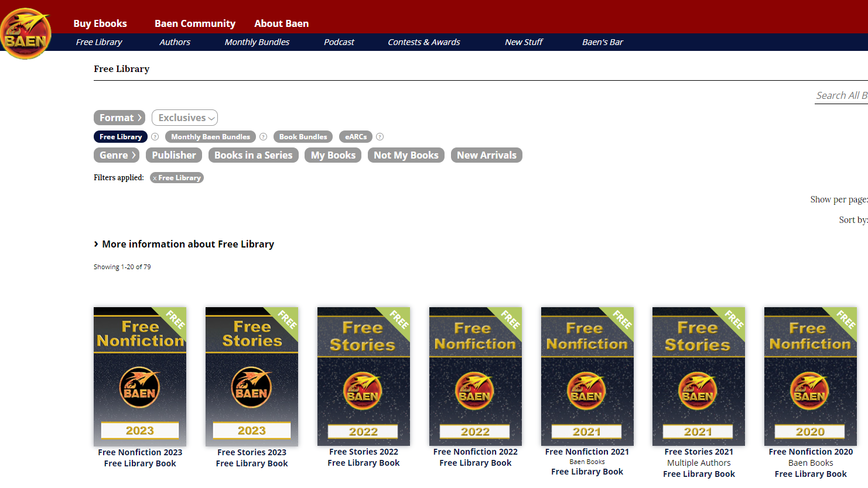
Task: Open the Free Stories 2022 book cover
Action: pyautogui.click(x=364, y=376)
